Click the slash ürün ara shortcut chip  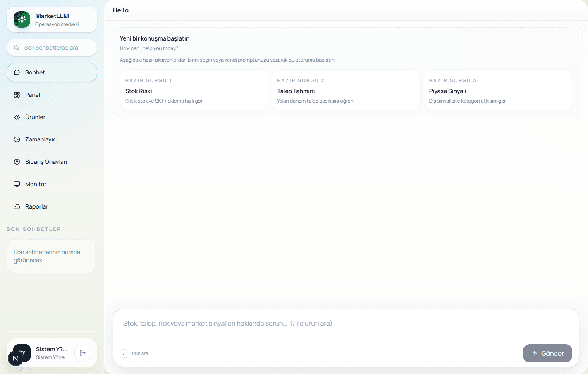134,353
